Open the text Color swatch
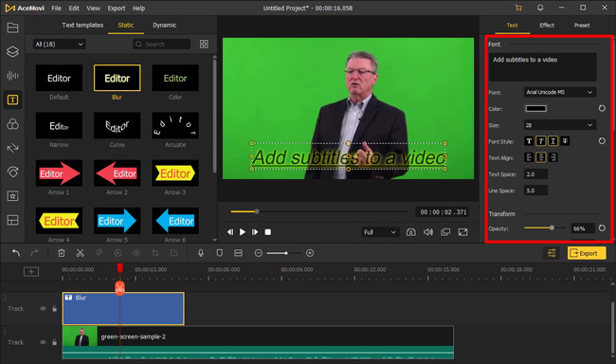 (x=535, y=108)
